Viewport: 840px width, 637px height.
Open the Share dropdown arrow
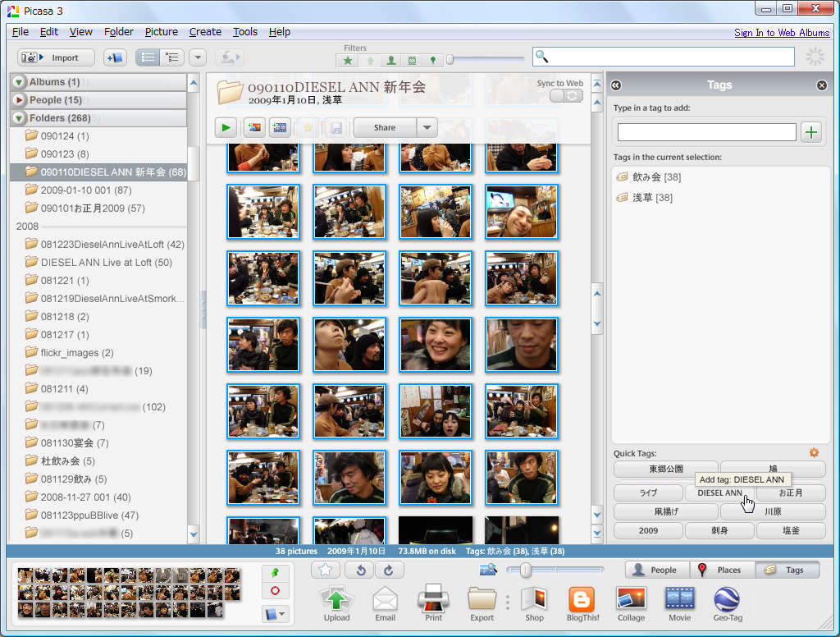(x=427, y=127)
